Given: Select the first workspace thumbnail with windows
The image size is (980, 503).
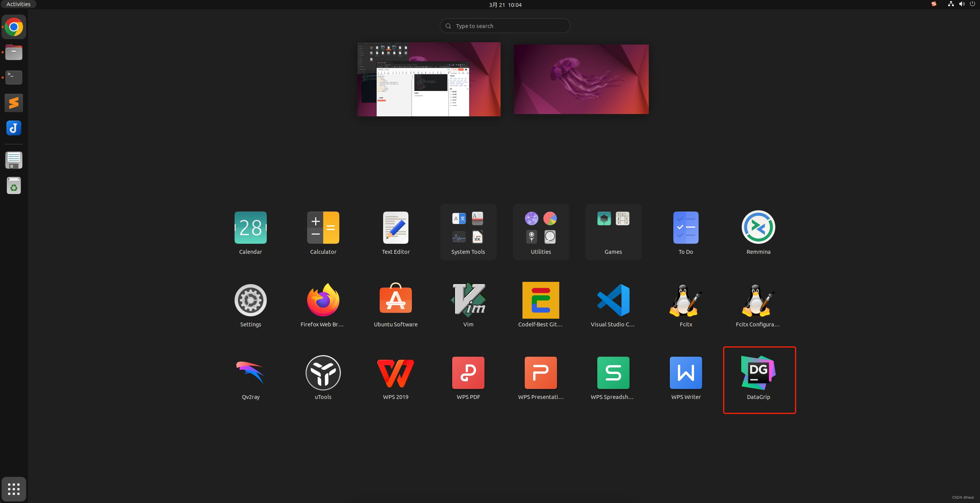Looking at the screenshot, I should 429,79.
